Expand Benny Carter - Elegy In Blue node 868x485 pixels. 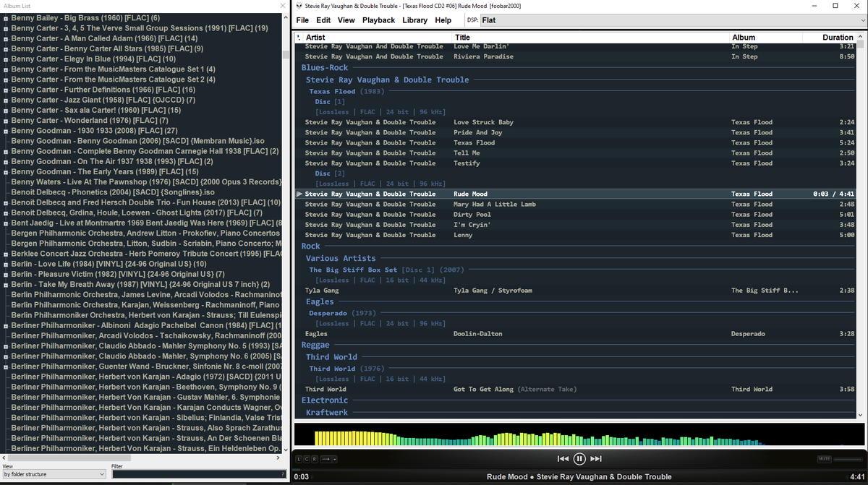(6, 59)
